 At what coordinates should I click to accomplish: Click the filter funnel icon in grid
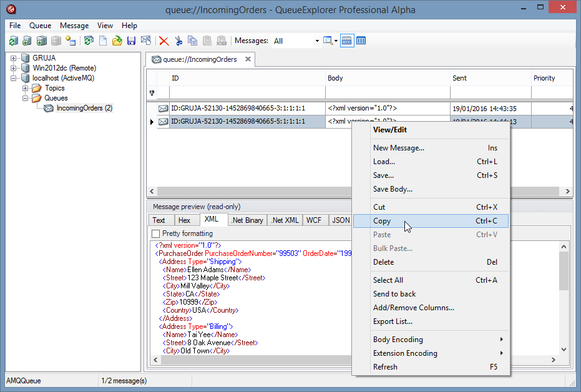click(x=152, y=93)
